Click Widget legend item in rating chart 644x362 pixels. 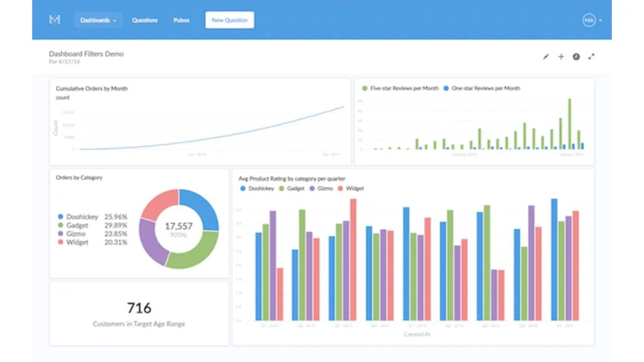tap(351, 188)
